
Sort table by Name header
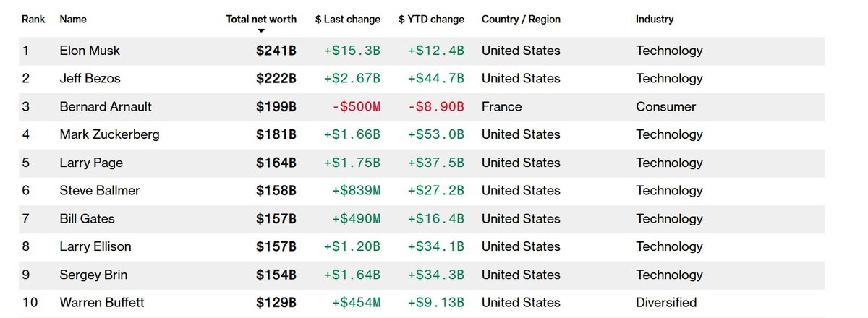coord(73,20)
